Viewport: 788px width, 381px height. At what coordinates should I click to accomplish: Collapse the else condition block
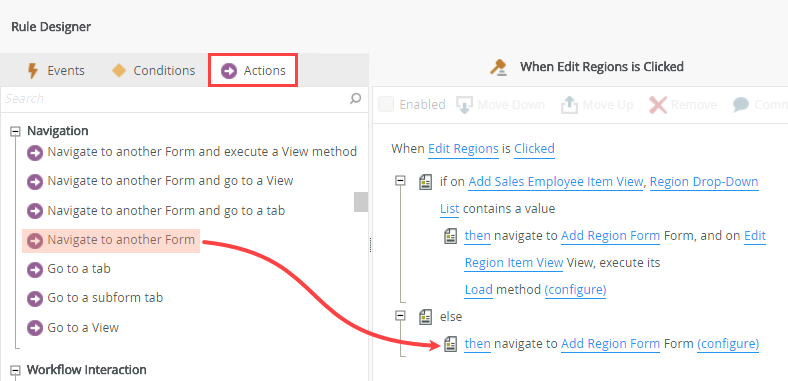401,316
